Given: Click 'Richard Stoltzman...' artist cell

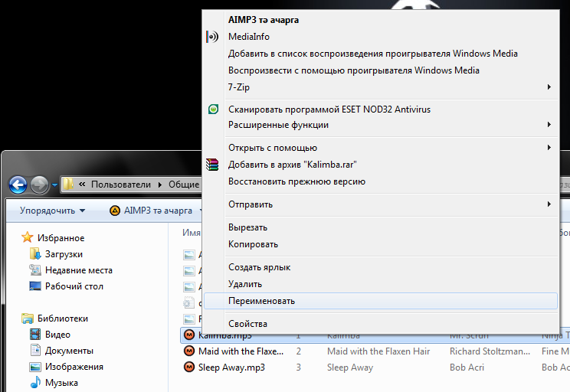Looking at the screenshot, I should 490,351.
